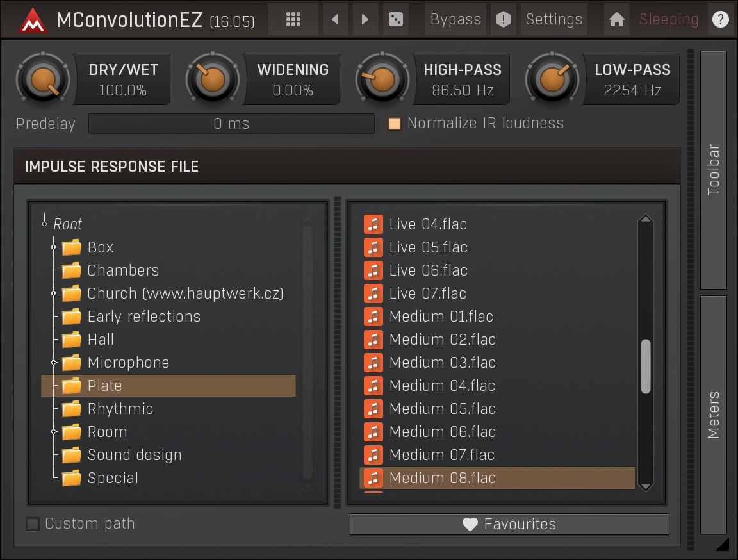Click the Medium 08.flac audio icon
The image size is (738, 560).
tap(373, 477)
